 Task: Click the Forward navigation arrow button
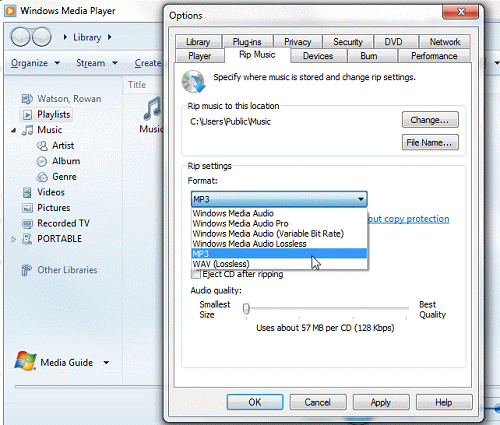[x=41, y=37]
